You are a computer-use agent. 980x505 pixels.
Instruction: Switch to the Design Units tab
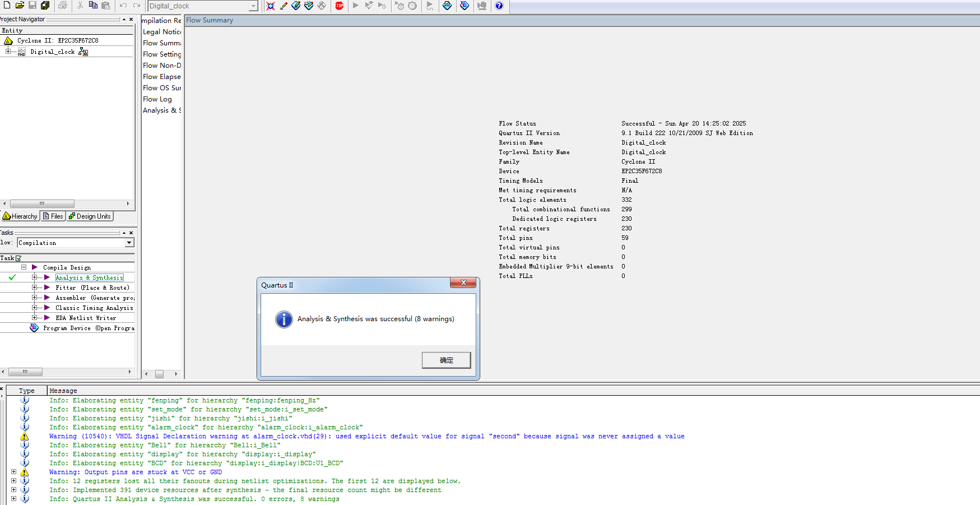point(90,216)
